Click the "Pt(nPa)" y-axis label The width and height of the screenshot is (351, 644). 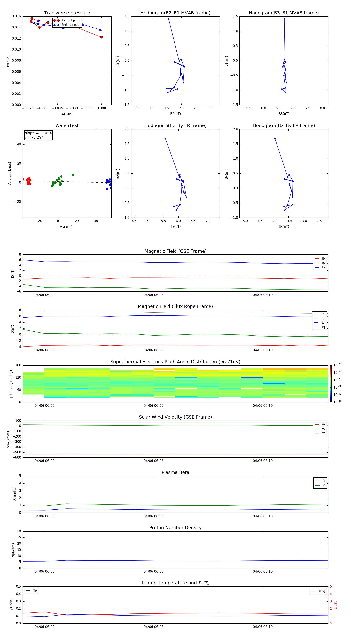[x=8, y=61]
